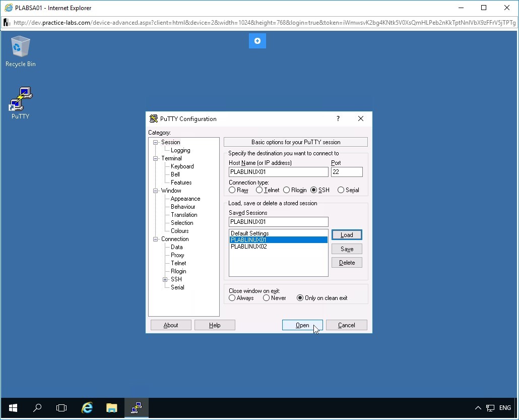Click the Windows Start button

13,408
